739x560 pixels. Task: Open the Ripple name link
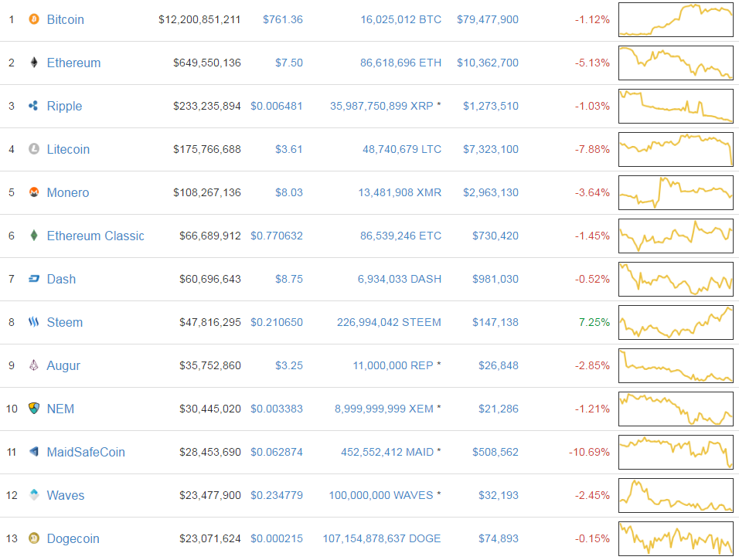(x=64, y=107)
